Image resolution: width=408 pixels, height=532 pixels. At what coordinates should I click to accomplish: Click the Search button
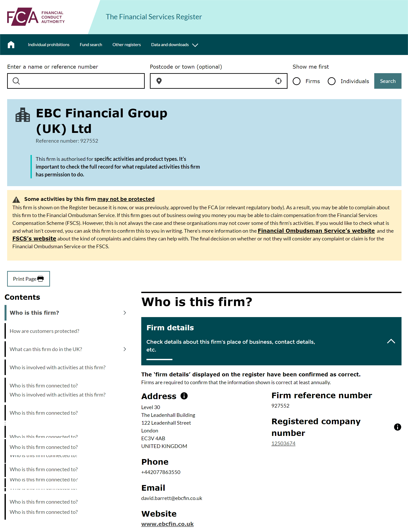[388, 81]
